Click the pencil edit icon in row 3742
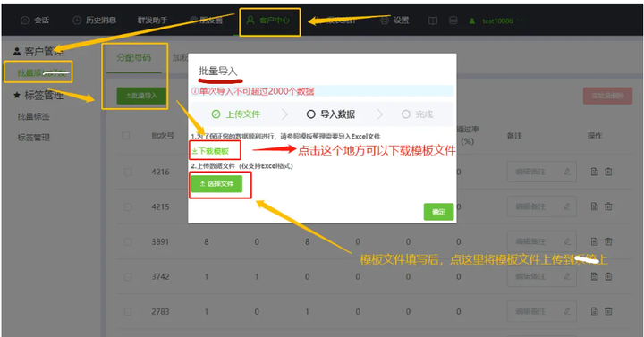This screenshot has height=337, width=644. tap(567, 276)
